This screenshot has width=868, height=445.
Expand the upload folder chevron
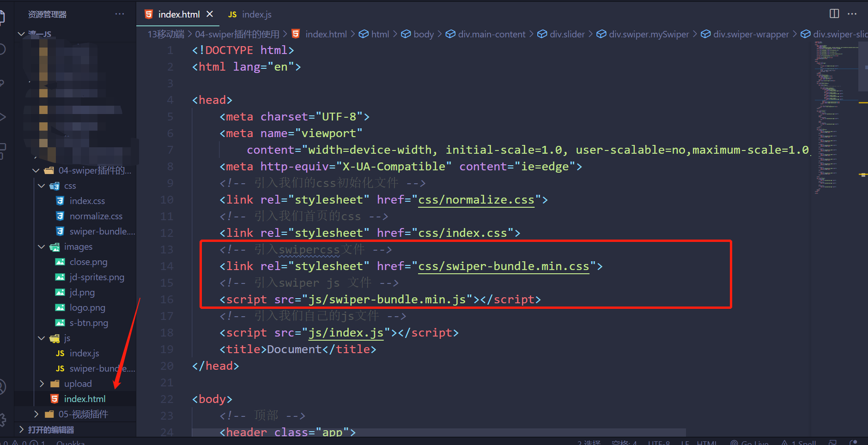pyautogui.click(x=42, y=384)
